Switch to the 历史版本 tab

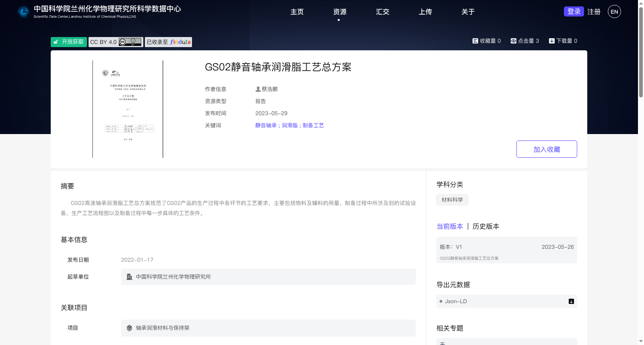click(x=486, y=226)
